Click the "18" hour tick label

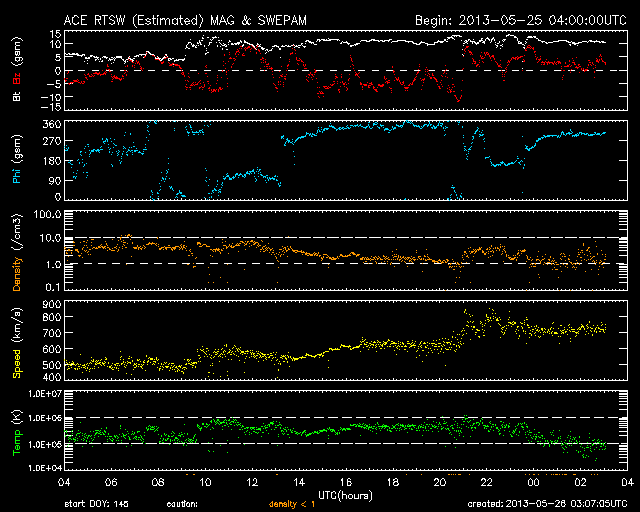[393, 482]
